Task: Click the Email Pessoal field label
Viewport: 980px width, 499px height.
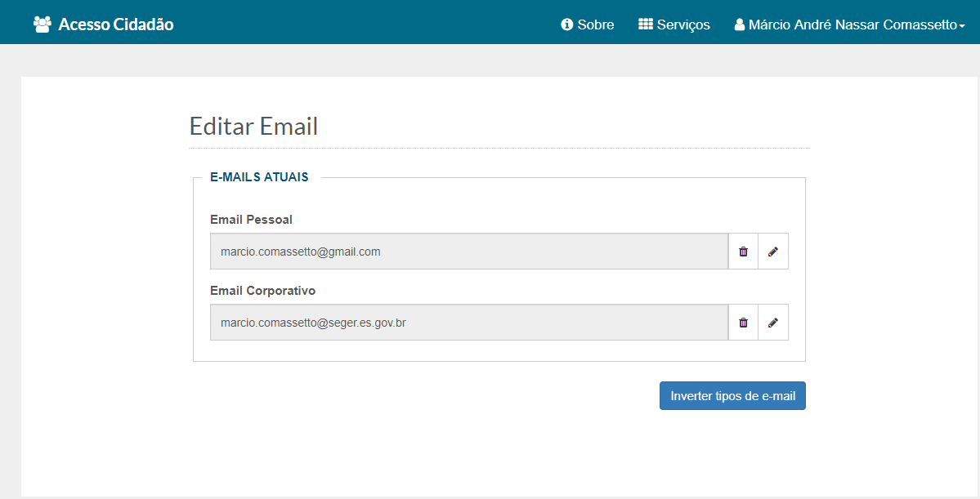Action: pos(251,220)
